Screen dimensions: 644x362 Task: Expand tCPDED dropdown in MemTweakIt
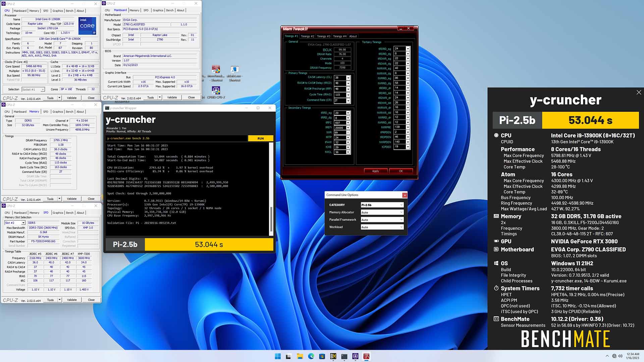pos(408,147)
